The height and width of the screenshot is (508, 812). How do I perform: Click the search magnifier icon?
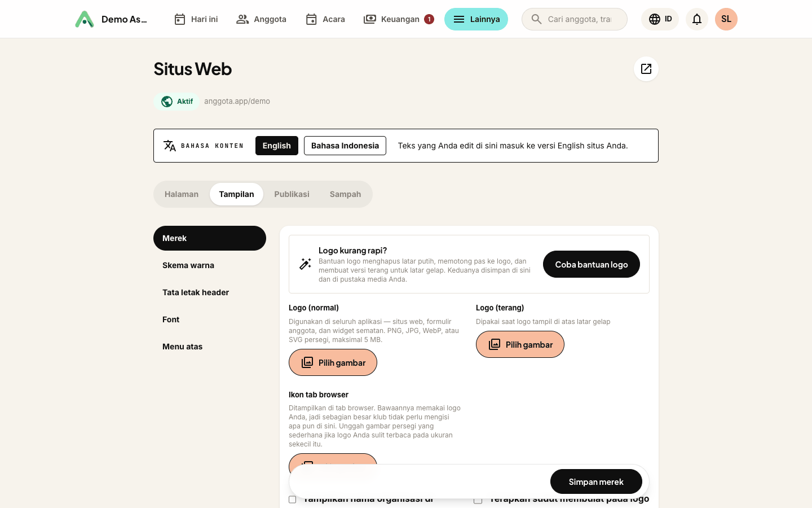(x=537, y=19)
